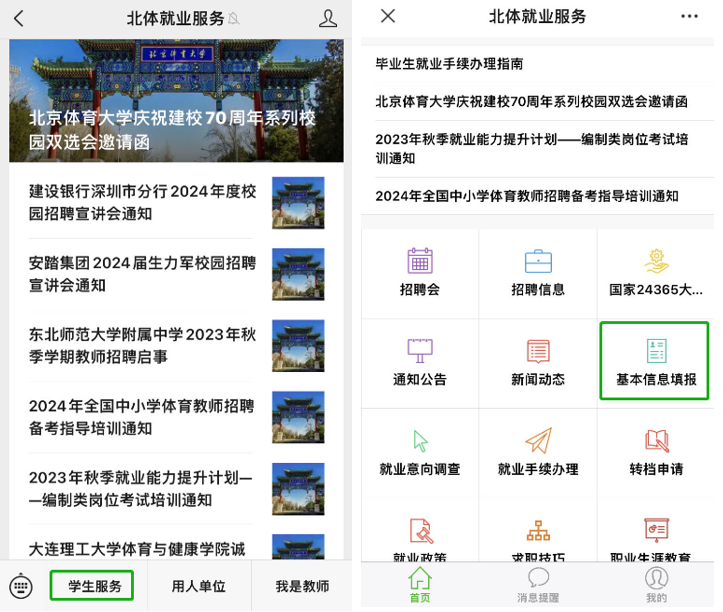Select the 基本信息填报 icon
The width and height of the screenshot is (723, 612).
(656, 351)
